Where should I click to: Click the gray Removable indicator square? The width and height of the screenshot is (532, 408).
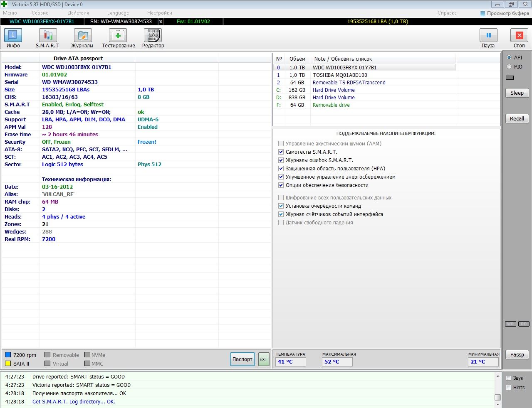(47, 355)
